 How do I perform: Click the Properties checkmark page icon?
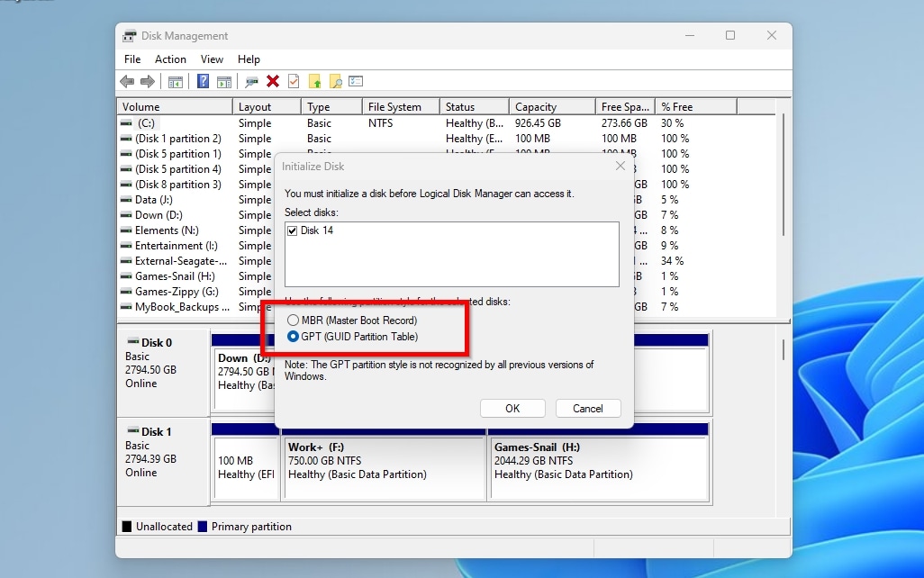[x=294, y=81]
